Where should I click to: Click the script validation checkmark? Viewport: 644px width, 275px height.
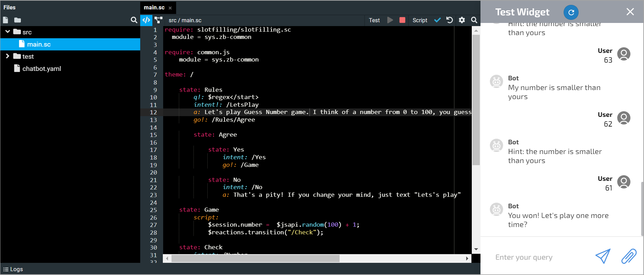point(437,20)
